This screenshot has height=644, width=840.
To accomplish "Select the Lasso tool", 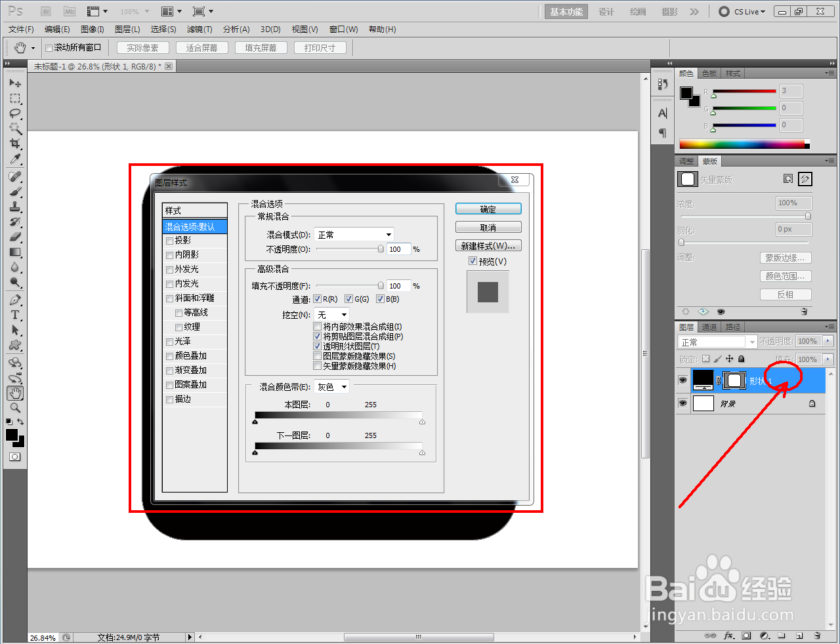I will point(15,113).
